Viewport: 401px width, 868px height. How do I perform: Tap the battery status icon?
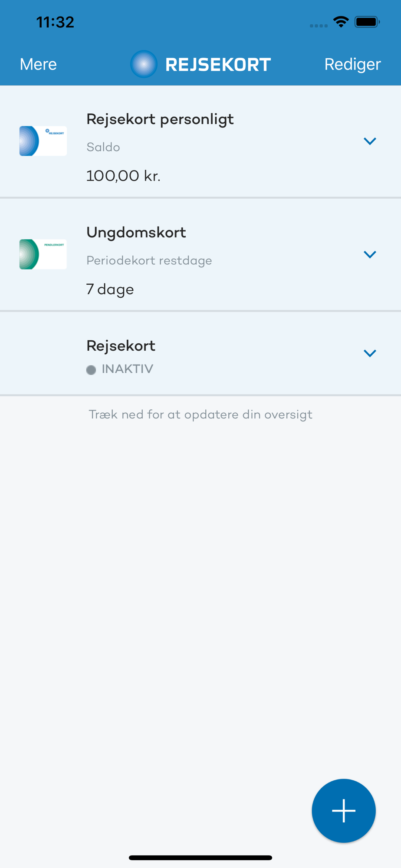click(x=367, y=22)
